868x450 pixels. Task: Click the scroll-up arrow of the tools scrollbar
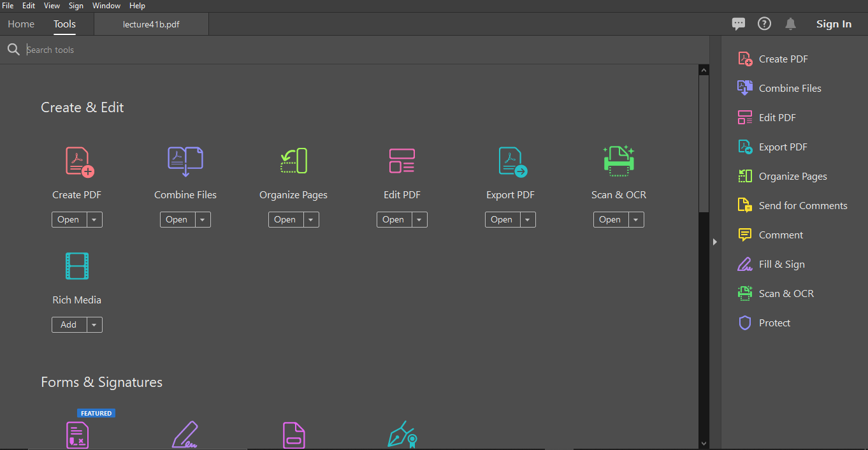tap(704, 70)
